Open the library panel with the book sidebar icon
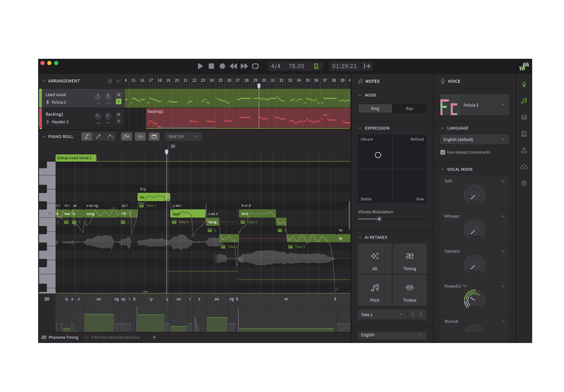 pyautogui.click(x=524, y=134)
